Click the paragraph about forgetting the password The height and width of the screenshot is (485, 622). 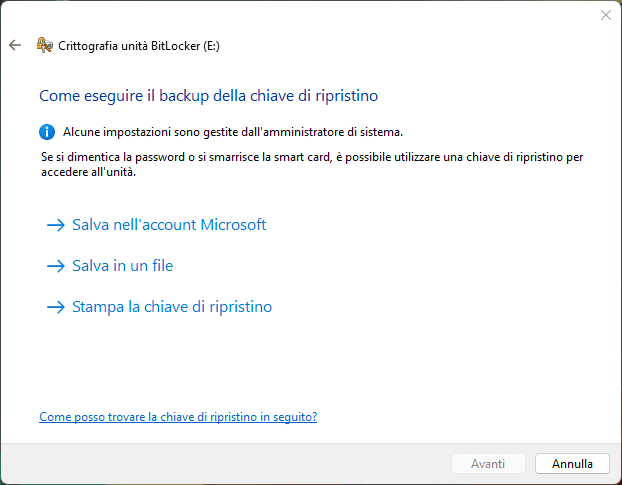point(310,164)
